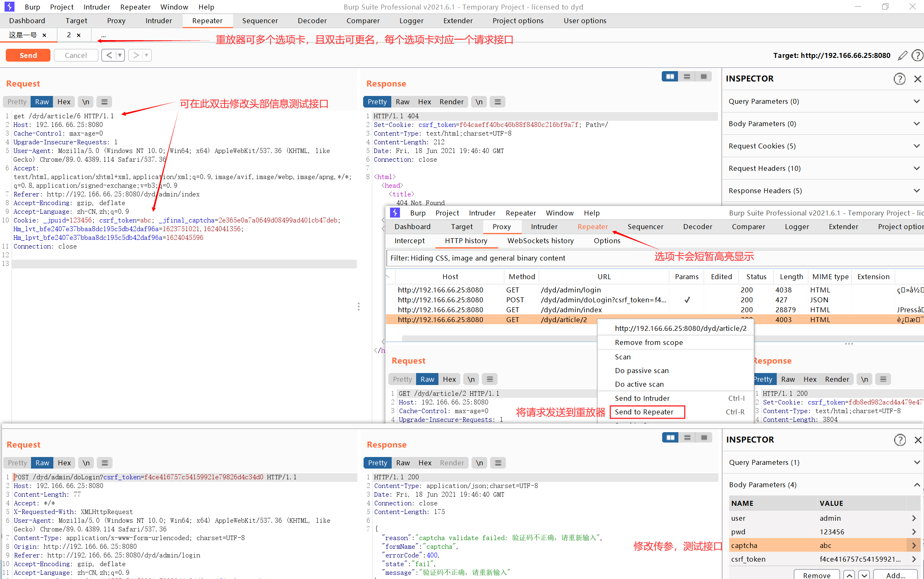Close the top INSPECTOR panel
The width and height of the screenshot is (924, 579).
tap(917, 79)
